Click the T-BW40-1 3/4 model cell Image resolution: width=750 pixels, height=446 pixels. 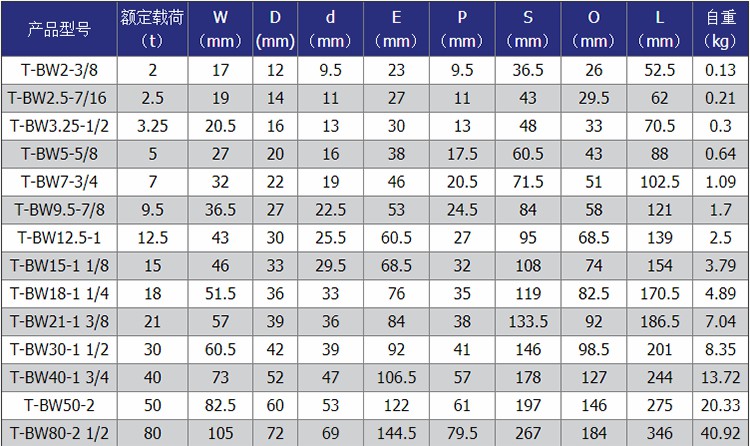[x=57, y=379]
